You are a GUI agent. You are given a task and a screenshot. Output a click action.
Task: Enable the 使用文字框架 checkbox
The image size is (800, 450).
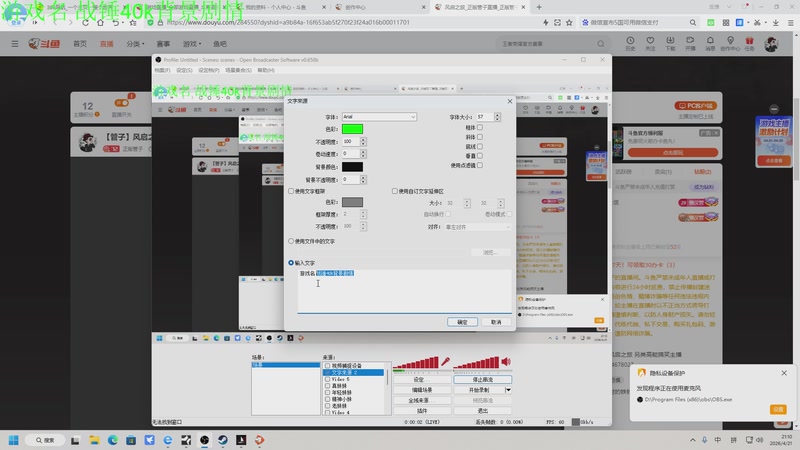(x=291, y=191)
